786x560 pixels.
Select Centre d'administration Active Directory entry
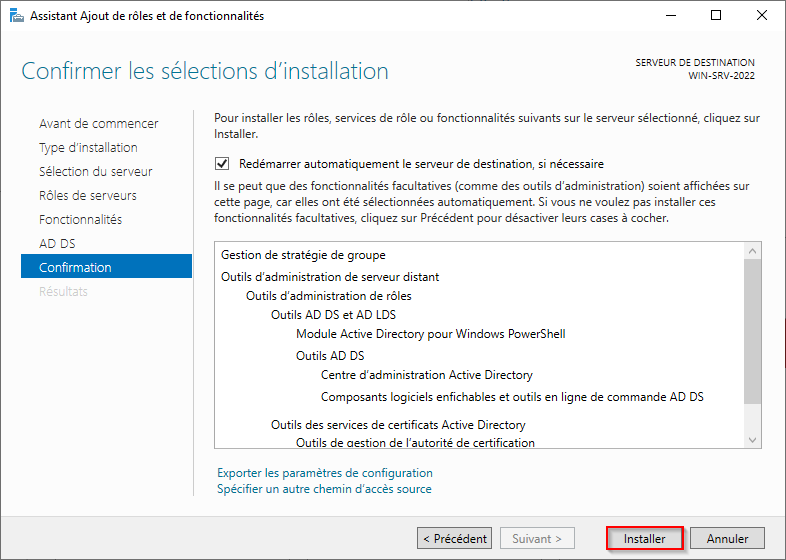click(427, 375)
